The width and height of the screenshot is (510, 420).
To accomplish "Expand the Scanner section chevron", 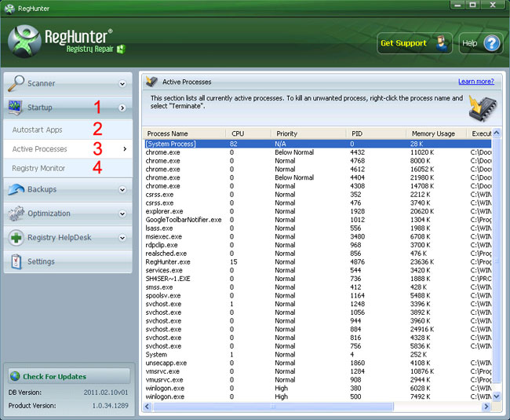I will 122,84.
